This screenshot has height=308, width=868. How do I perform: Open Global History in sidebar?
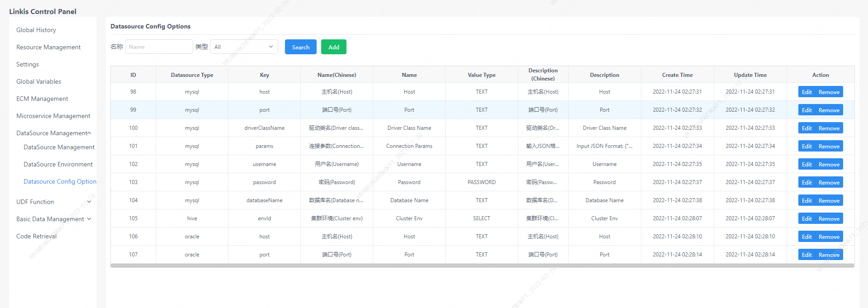36,30
